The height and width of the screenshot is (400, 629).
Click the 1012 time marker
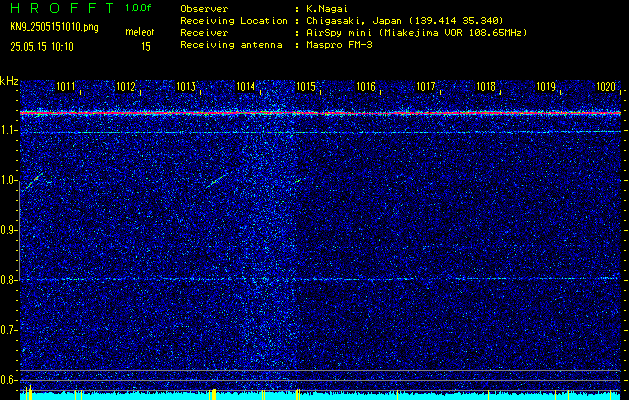(x=126, y=86)
